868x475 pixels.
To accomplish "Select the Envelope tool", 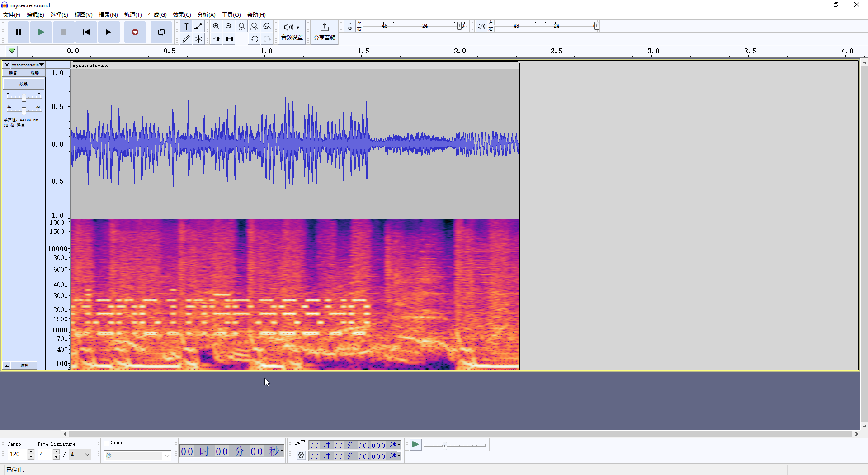I will 198,26.
